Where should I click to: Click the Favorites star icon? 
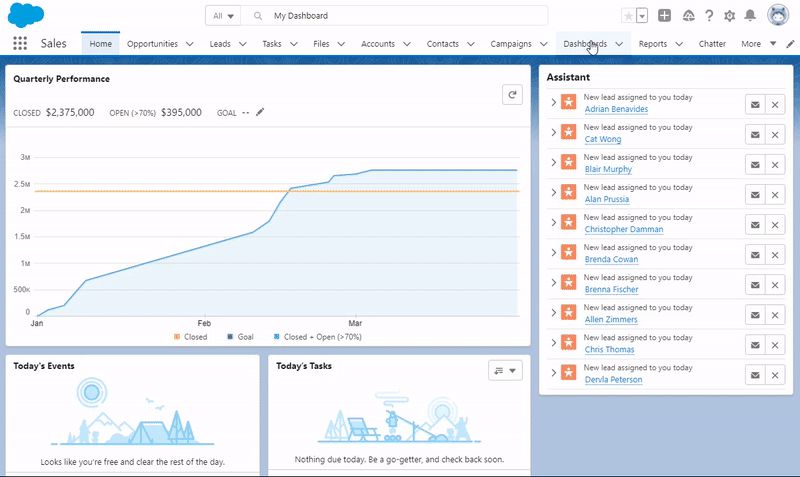point(629,16)
